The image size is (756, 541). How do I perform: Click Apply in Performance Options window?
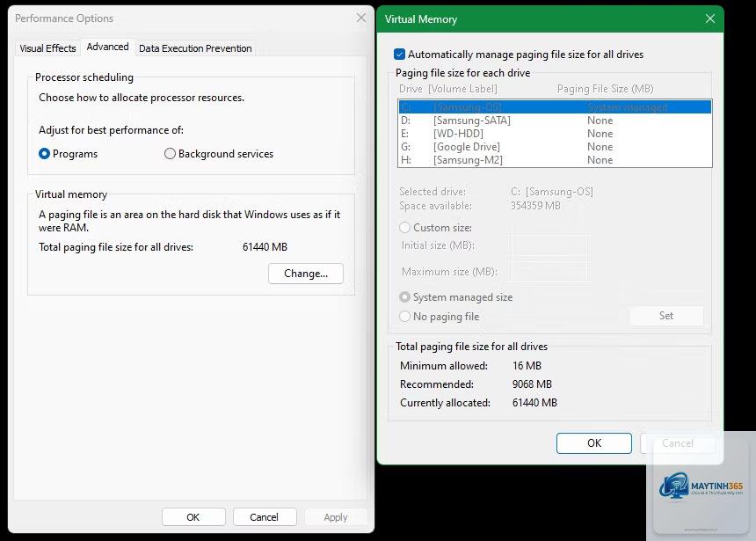(x=336, y=517)
